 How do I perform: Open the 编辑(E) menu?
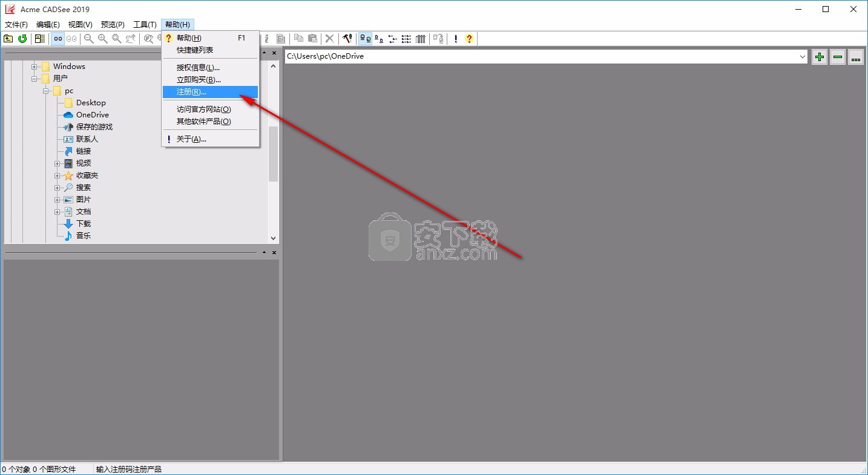48,24
